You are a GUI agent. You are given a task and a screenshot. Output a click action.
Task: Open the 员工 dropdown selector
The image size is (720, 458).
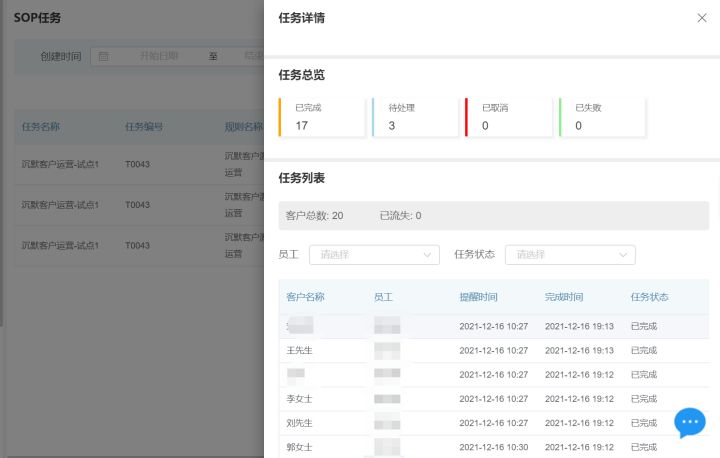[373, 255]
